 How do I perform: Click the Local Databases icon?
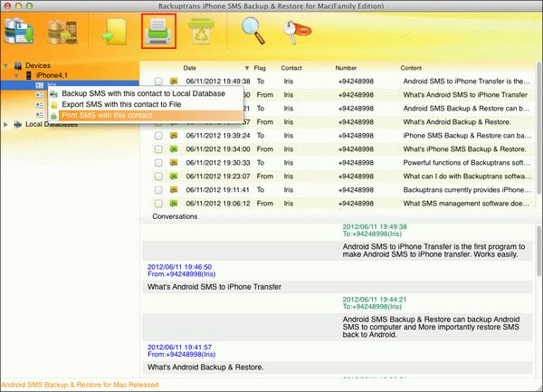pos(18,124)
